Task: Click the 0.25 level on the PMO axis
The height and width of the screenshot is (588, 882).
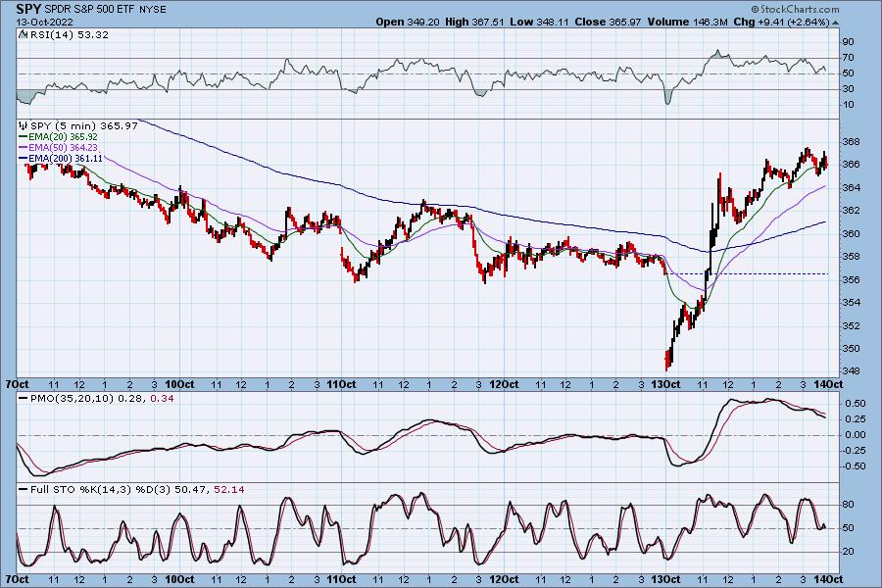Action: [x=855, y=419]
